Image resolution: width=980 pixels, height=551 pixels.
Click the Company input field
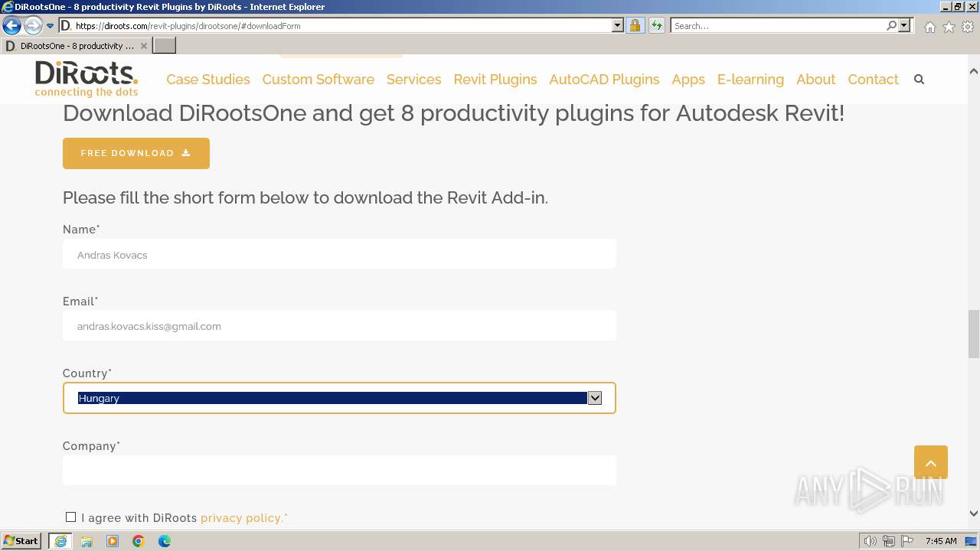(x=339, y=470)
